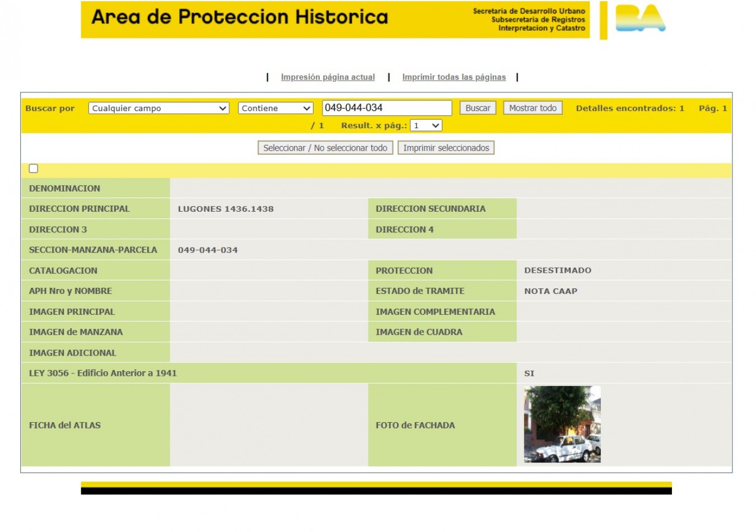Click Seleccionar / No seleccionar todo button
The image size is (756, 532).
[x=325, y=148]
